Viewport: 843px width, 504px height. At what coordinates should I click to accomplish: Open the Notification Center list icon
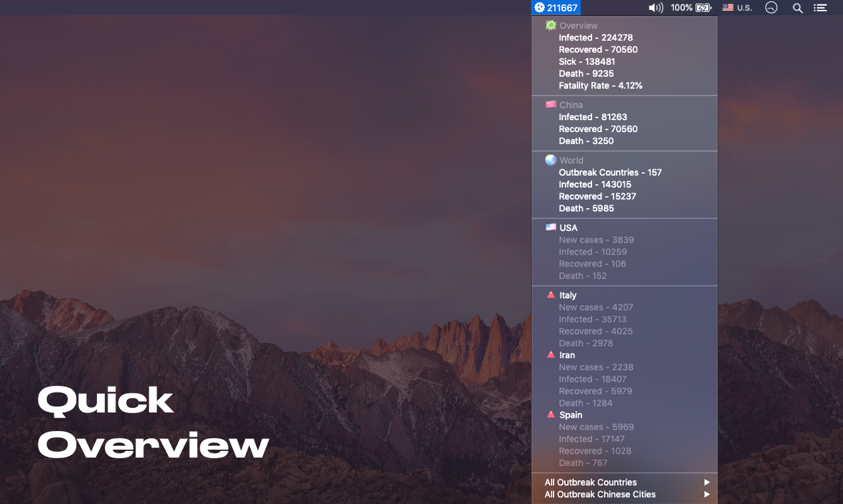coord(820,8)
